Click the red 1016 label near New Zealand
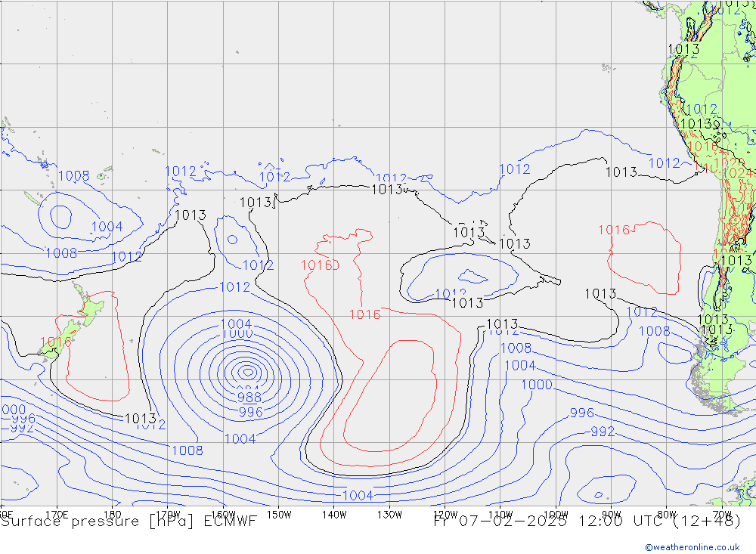This screenshot has width=756, height=554. (55, 342)
